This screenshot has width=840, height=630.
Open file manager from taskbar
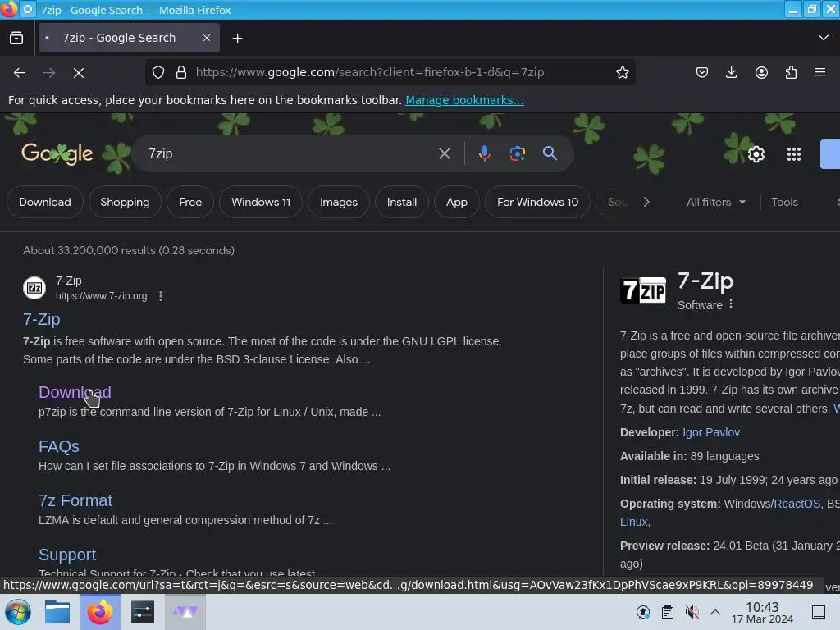coord(57,612)
